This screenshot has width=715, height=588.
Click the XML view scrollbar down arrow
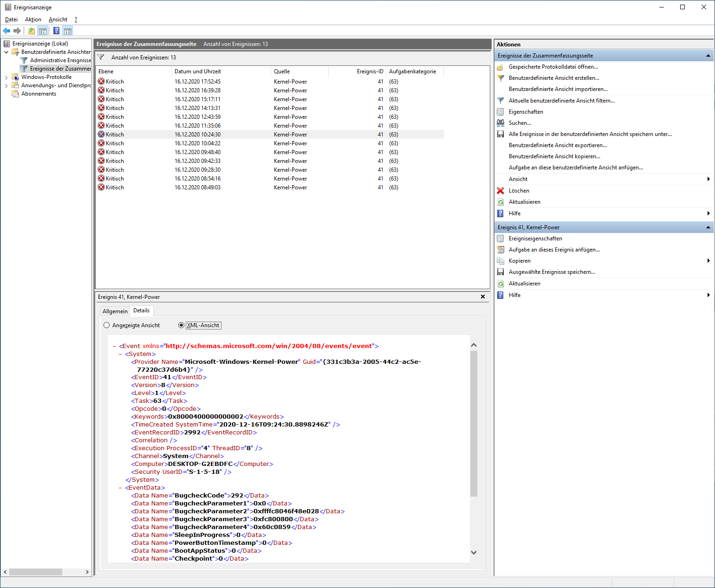click(474, 552)
